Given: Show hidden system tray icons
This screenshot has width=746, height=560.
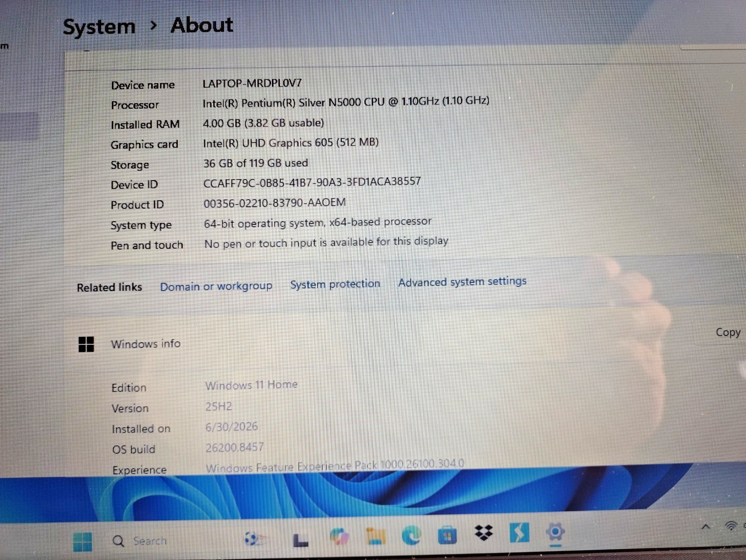Looking at the screenshot, I should pyautogui.click(x=706, y=527).
